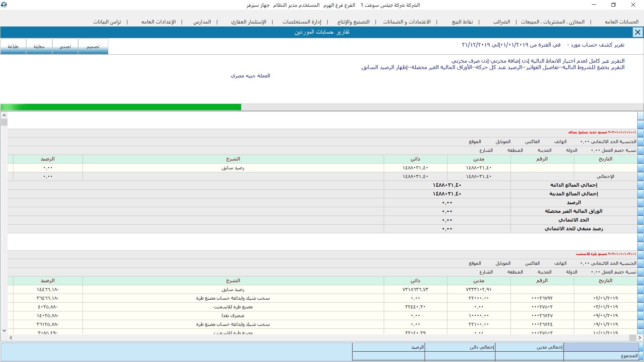
Task: Click number cell ٠٠٠٢٦٧٩٢
Action: [x=542, y=298]
